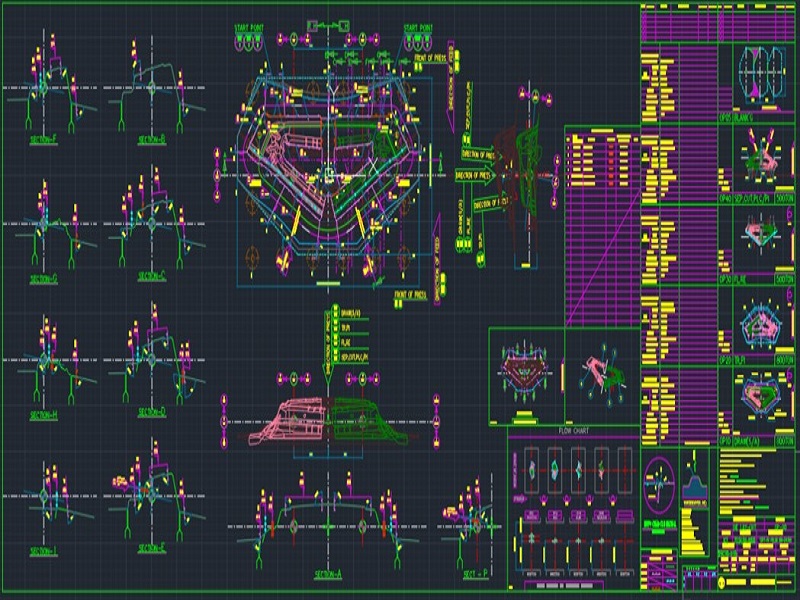The image size is (800, 600).
Task: Select the right START POINT label
Action: coord(416,29)
